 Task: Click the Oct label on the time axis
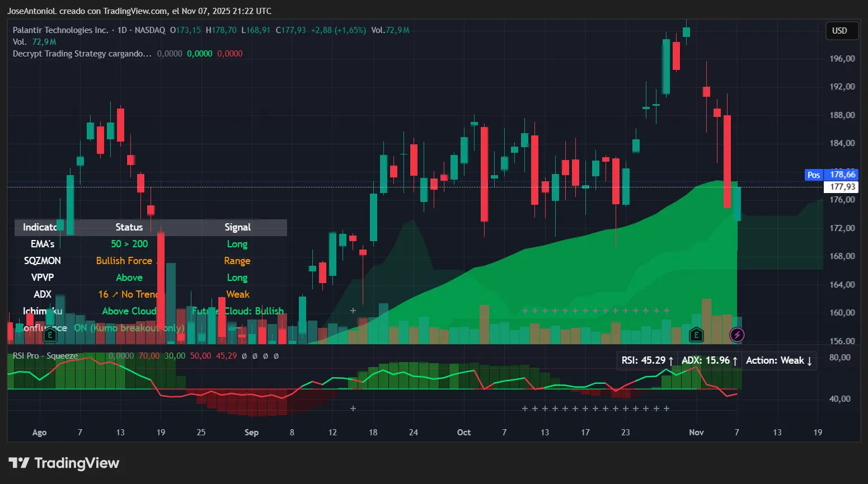tap(464, 433)
